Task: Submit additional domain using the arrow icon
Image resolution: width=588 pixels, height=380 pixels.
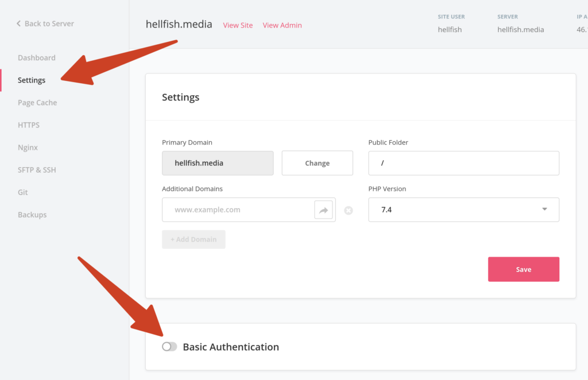Action: [323, 210]
